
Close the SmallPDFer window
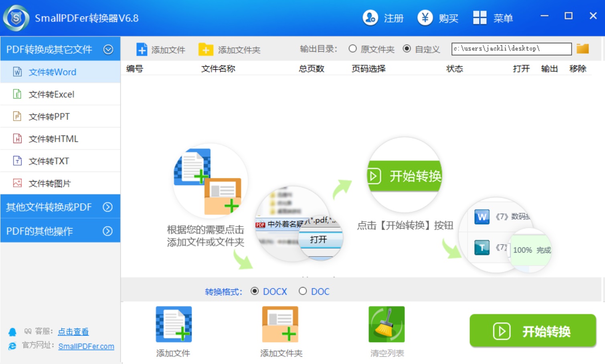593,16
